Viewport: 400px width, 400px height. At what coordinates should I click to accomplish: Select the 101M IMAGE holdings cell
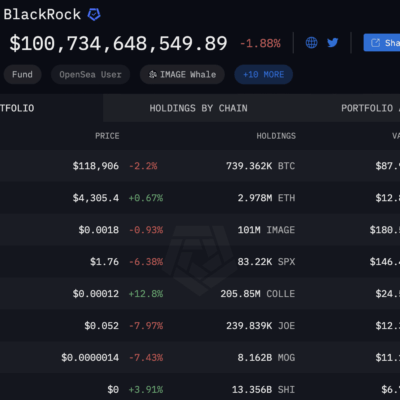point(266,230)
